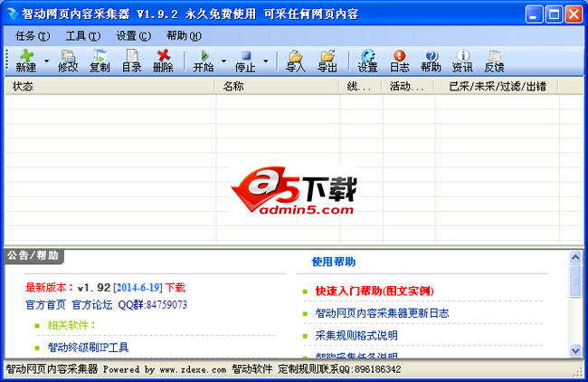The image size is (588, 382).
Task: Open the 日志 (Log) toolbar icon
Action: (400, 61)
